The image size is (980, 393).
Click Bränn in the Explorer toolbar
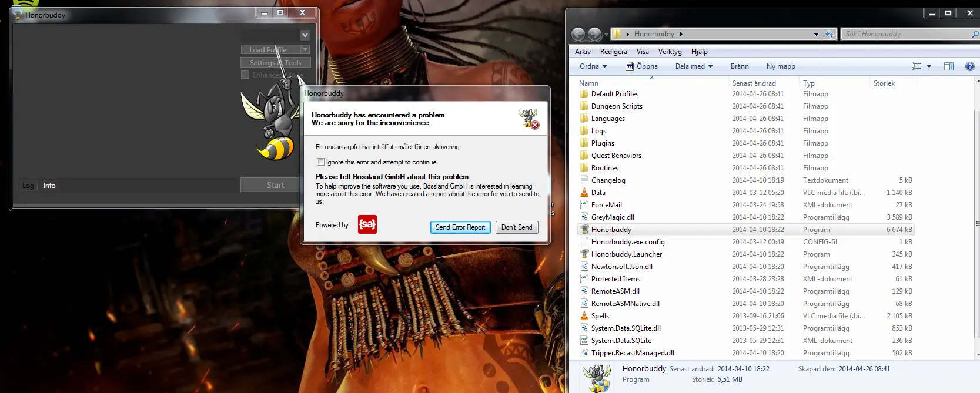click(x=740, y=66)
